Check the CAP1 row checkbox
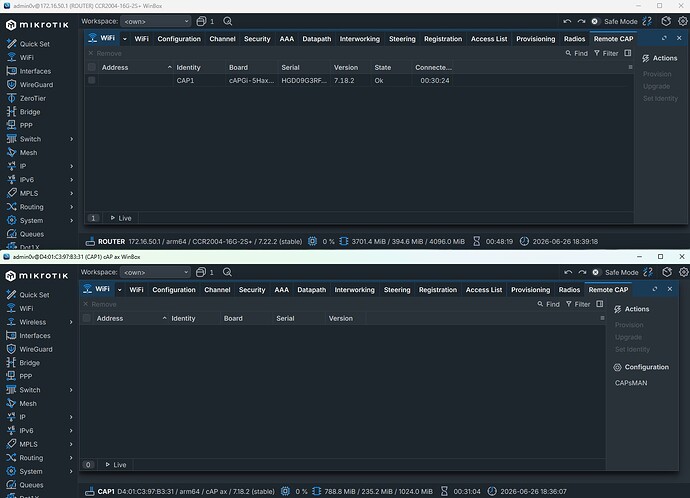The height and width of the screenshot is (498, 690). 92,81
